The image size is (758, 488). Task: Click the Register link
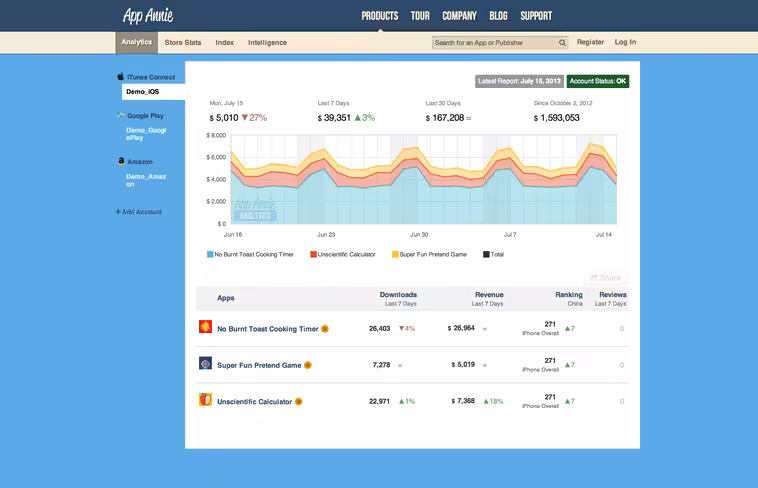(590, 42)
